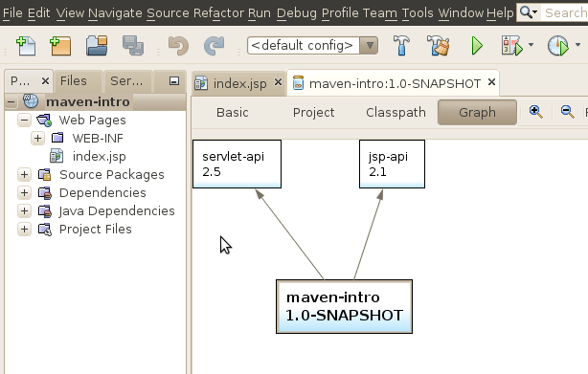The width and height of the screenshot is (588, 374).
Task: Open the View menu
Action: (70, 12)
